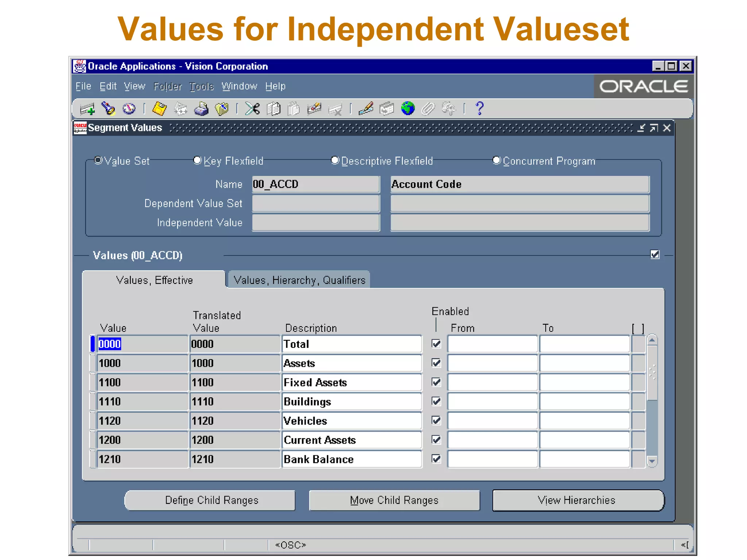Click the values list scroll up arrow
747x560 pixels.
652,341
